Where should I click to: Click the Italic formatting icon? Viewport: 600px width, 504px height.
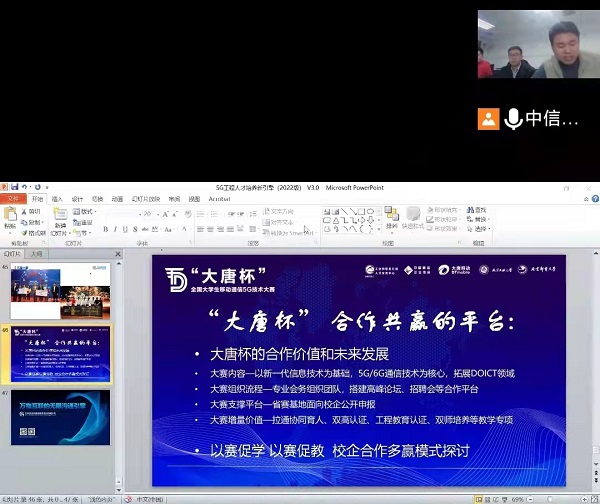(116, 229)
